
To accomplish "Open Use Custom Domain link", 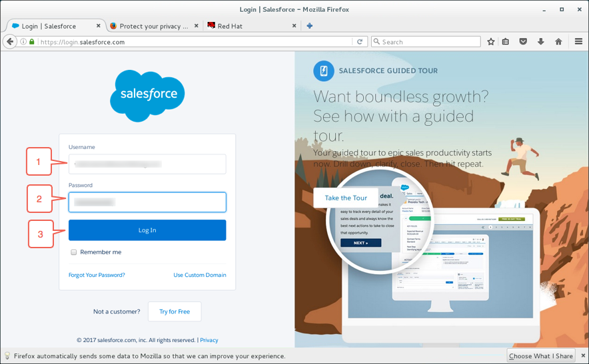I will pos(199,275).
